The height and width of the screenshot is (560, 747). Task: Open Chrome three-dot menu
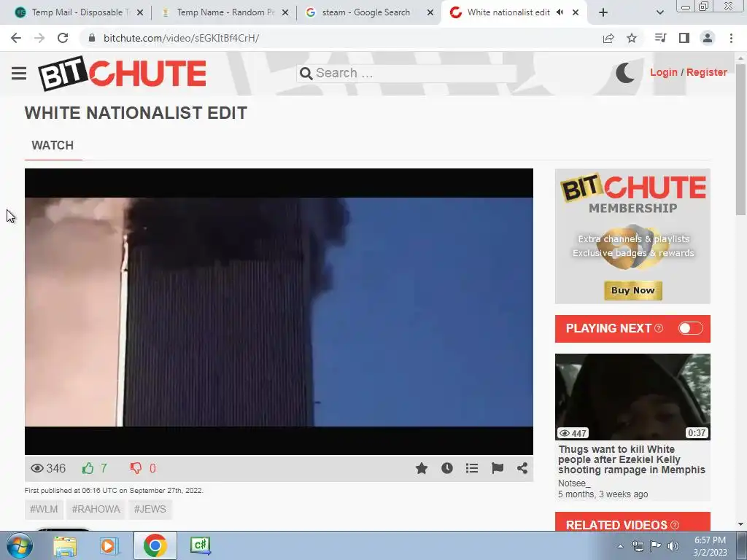[731, 38]
